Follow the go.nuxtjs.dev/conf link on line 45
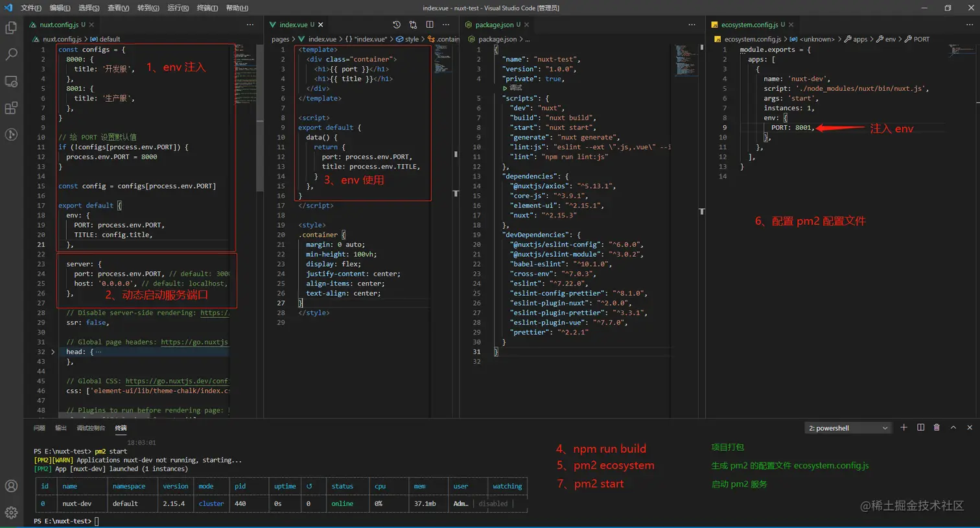 point(177,381)
